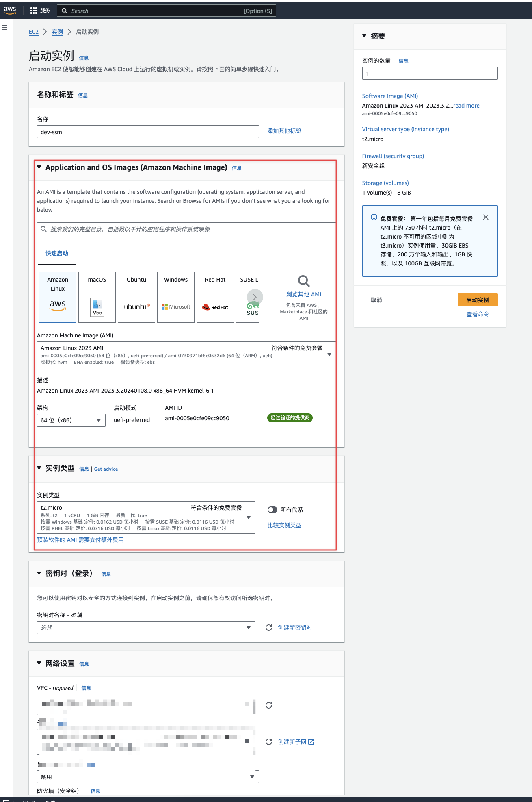532x802 pixels.
Task: Open the 密钥对名称 选择 dropdown
Action: tap(146, 628)
